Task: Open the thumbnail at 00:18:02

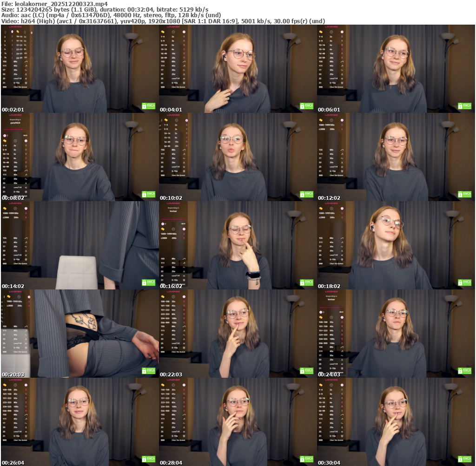Action: tap(396, 245)
